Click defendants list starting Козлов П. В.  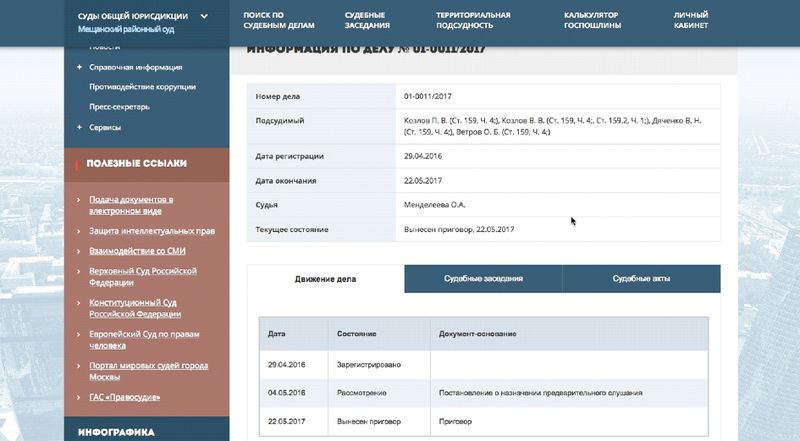coord(553,126)
